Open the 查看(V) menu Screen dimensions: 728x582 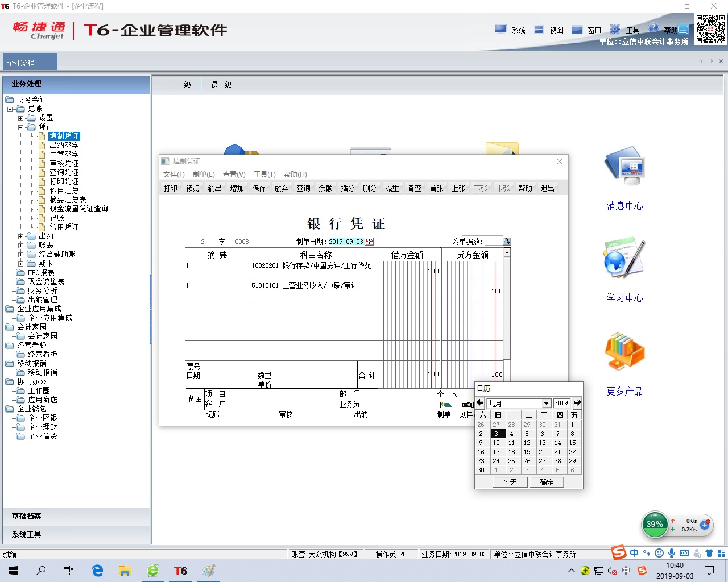[234, 174]
